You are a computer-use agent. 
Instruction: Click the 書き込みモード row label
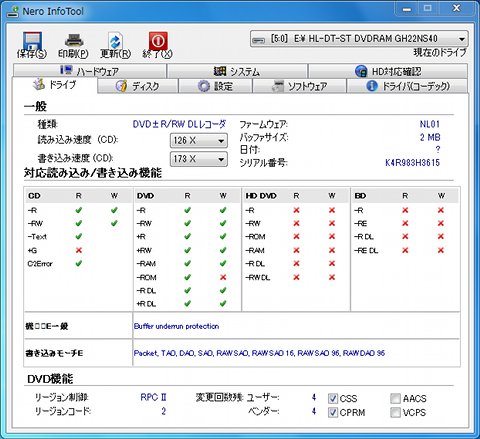(x=54, y=353)
